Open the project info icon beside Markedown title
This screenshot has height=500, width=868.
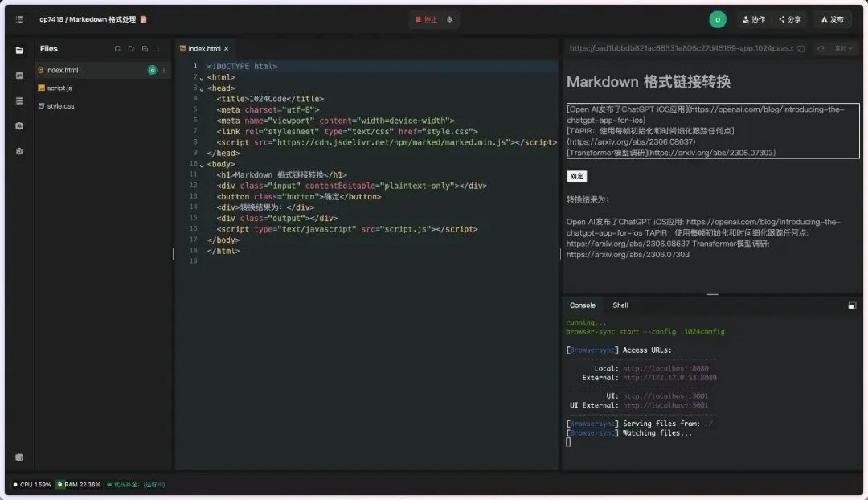(x=143, y=19)
